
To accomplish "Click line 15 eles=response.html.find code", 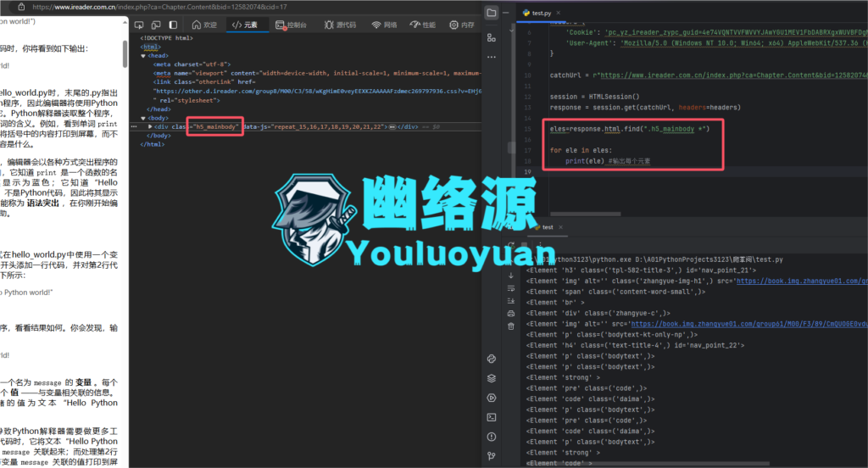I will (x=630, y=129).
